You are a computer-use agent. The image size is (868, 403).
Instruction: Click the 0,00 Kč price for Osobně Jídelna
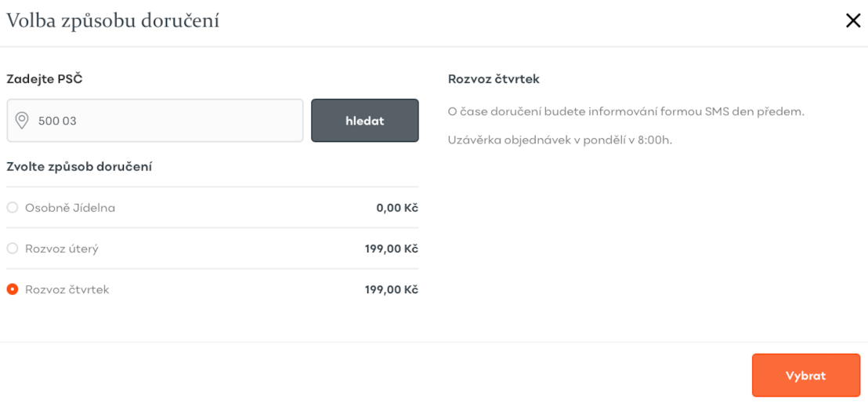[x=397, y=209]
